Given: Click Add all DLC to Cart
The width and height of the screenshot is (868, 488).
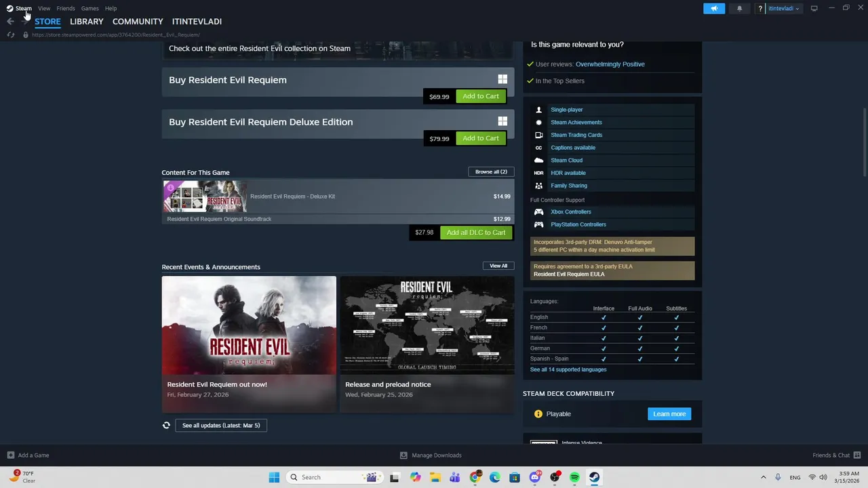Looking at the screenshot, I should [x=476, y=232].
